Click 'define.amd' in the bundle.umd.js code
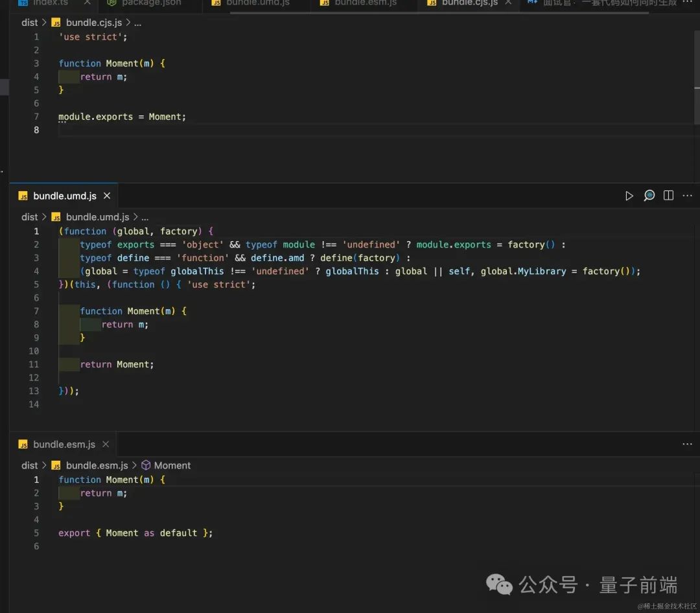The height and width of the screenshot is (613, 700). pos(277,258)
